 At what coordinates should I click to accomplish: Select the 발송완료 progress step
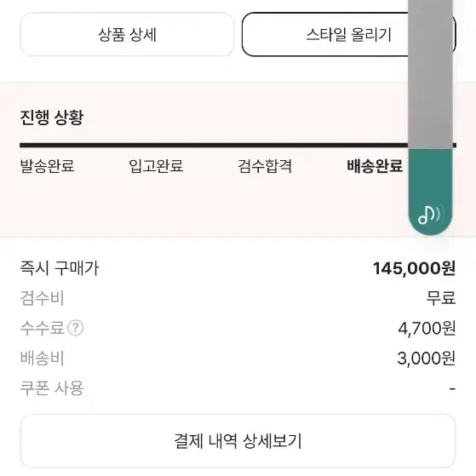47,166
